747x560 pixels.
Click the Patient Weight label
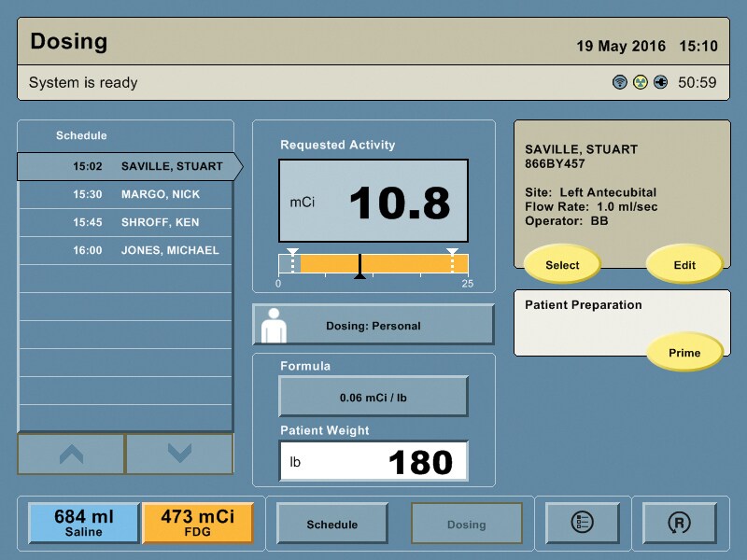[325, 431]
